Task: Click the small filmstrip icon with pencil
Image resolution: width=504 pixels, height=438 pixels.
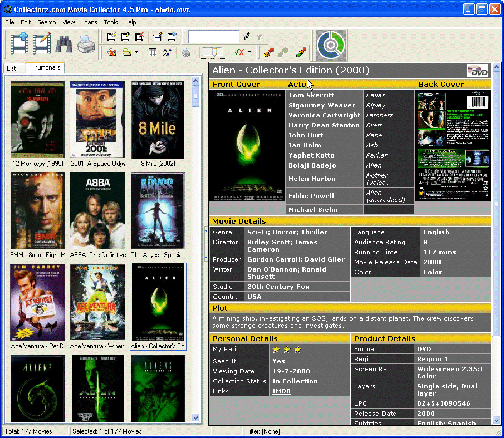Action: [x=125, y=36]
